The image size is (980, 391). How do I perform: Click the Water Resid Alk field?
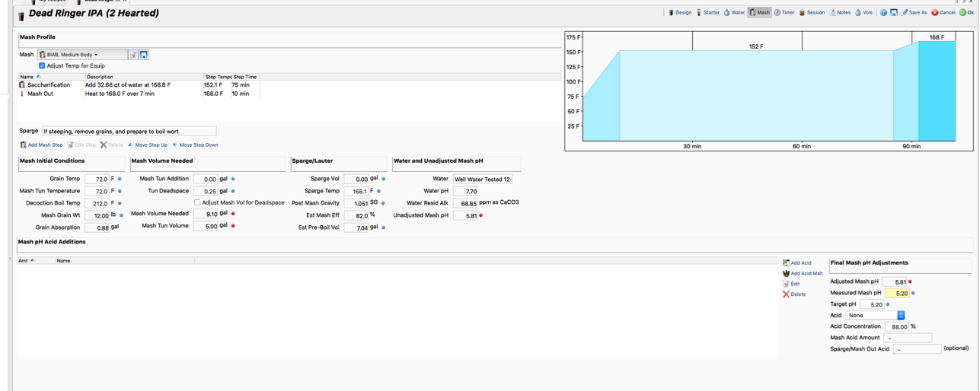pyautogui.click(x=465, y=204)
